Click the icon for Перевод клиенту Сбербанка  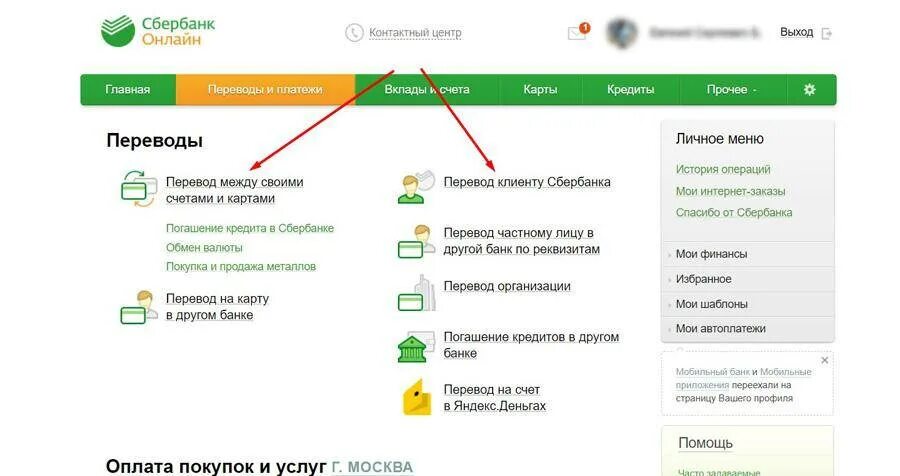coord(416,187)
